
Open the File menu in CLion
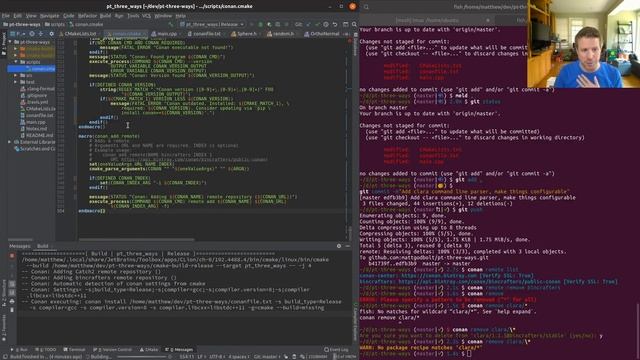(5, 16)
